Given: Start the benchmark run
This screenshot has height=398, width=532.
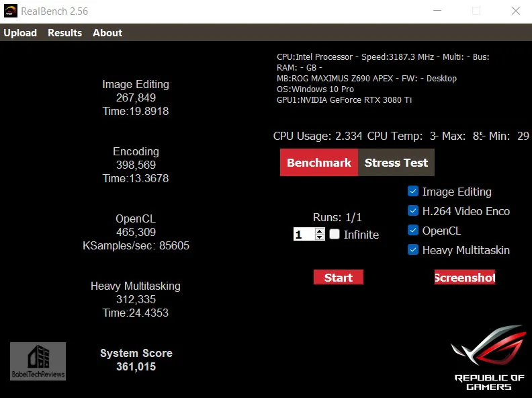Looking at the screenshot, I should (x=339, y=278).
